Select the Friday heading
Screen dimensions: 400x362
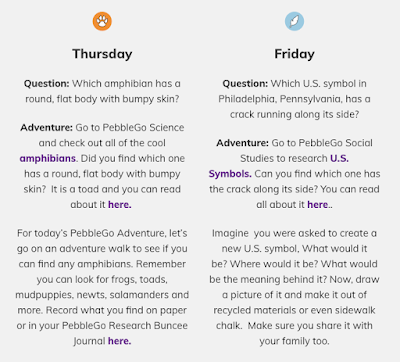tap(294, 54)
